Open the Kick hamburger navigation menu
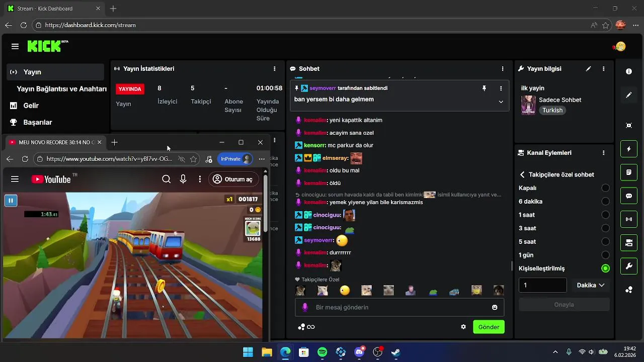This screenshot has height=362, width=644. (x=15, y=46)
